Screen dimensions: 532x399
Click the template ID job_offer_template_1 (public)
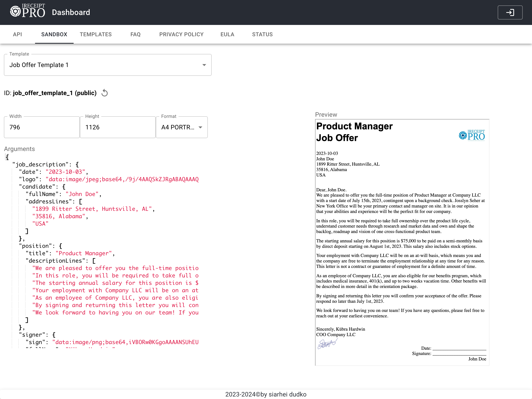pos(55,93)
